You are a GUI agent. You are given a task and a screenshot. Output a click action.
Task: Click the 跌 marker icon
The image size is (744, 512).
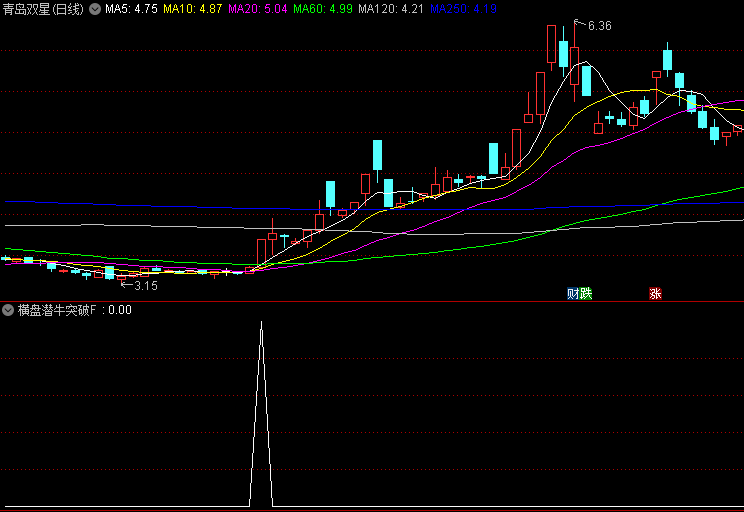click(586, 294)
